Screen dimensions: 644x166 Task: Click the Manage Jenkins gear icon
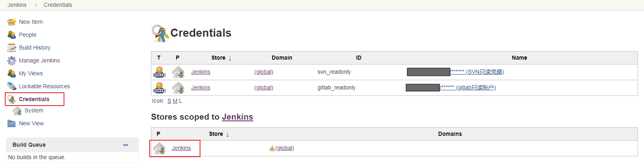pos(11,60)
